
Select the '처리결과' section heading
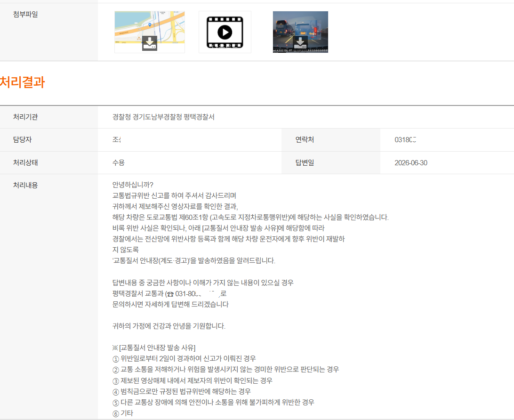click(x=22, y=82)
